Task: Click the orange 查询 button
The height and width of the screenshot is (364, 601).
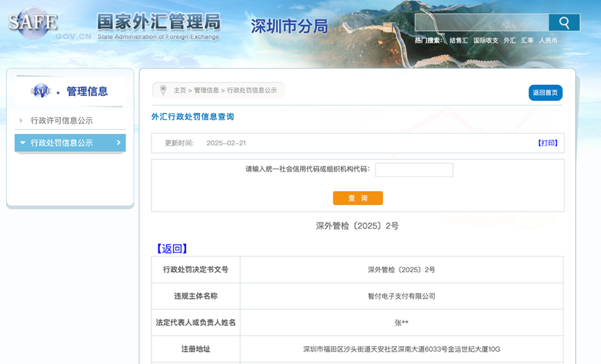Action: 358,198
